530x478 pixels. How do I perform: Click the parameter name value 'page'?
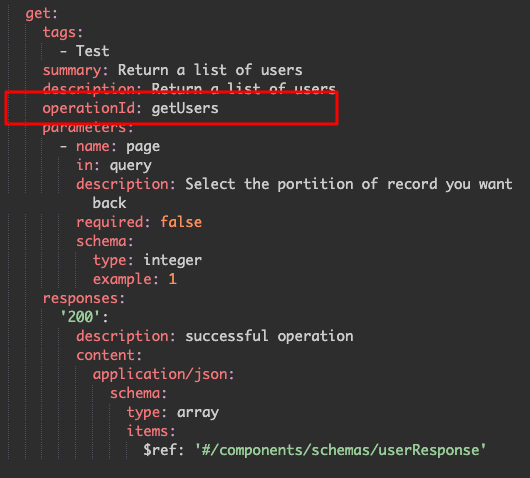coord(143,147)
